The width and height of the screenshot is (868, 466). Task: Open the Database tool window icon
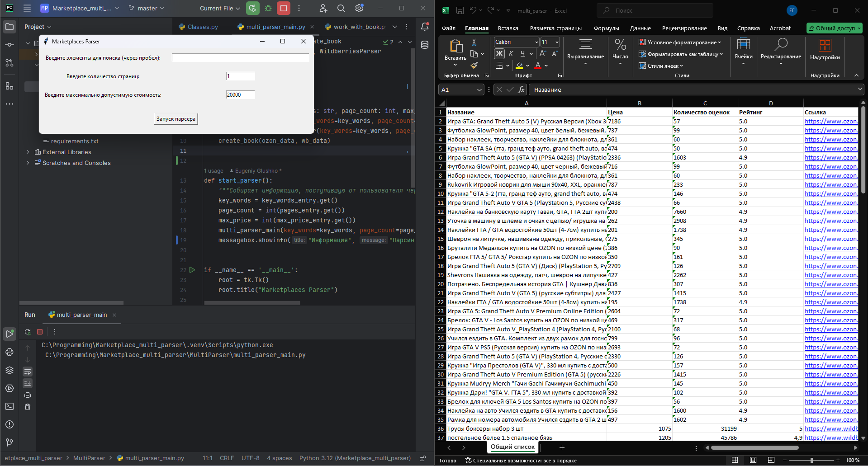point(425,45)
